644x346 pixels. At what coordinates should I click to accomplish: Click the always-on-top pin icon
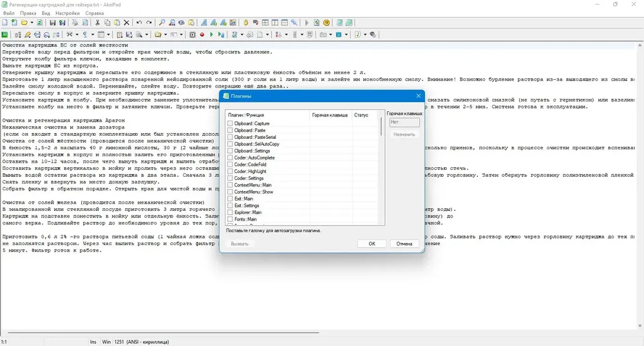click(x=294, y=23)
